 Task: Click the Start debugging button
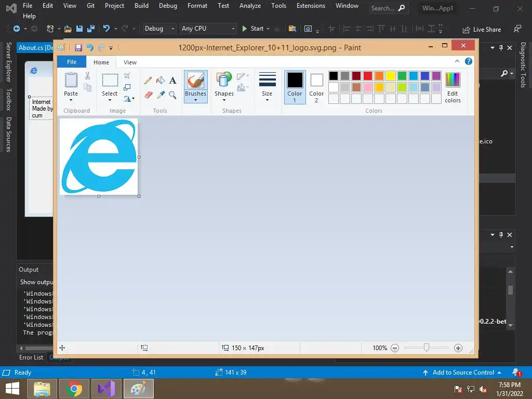click(x=253, y=29)
